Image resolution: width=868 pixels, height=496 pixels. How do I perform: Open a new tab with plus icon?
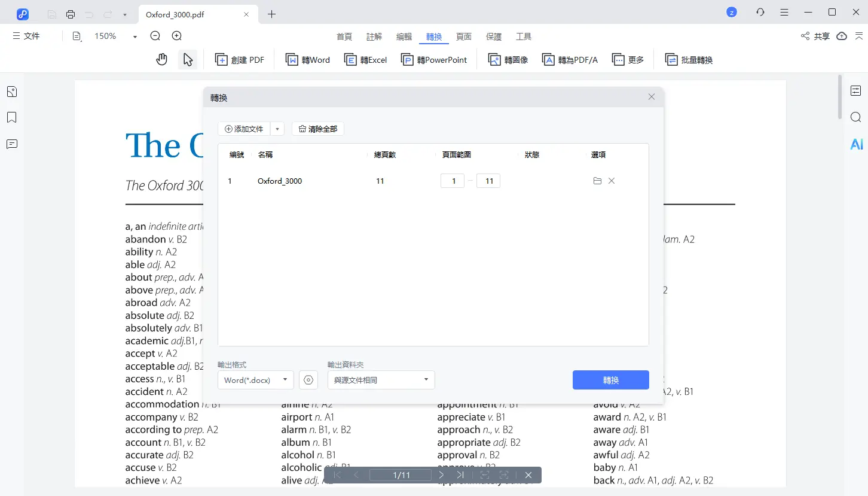272,14
